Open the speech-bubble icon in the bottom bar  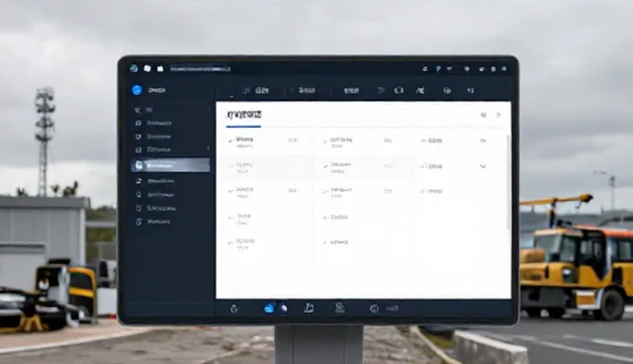[374, 309]
